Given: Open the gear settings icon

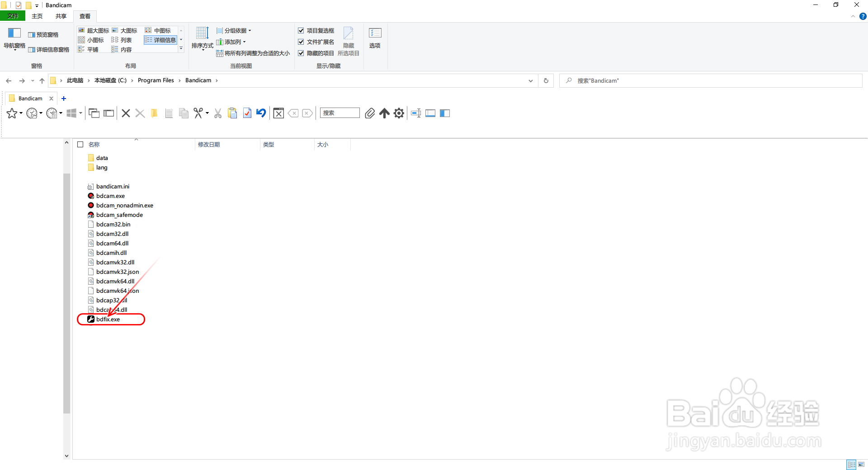Looking at the screenshot, I should pyautogui.click(x=399, y=113).
